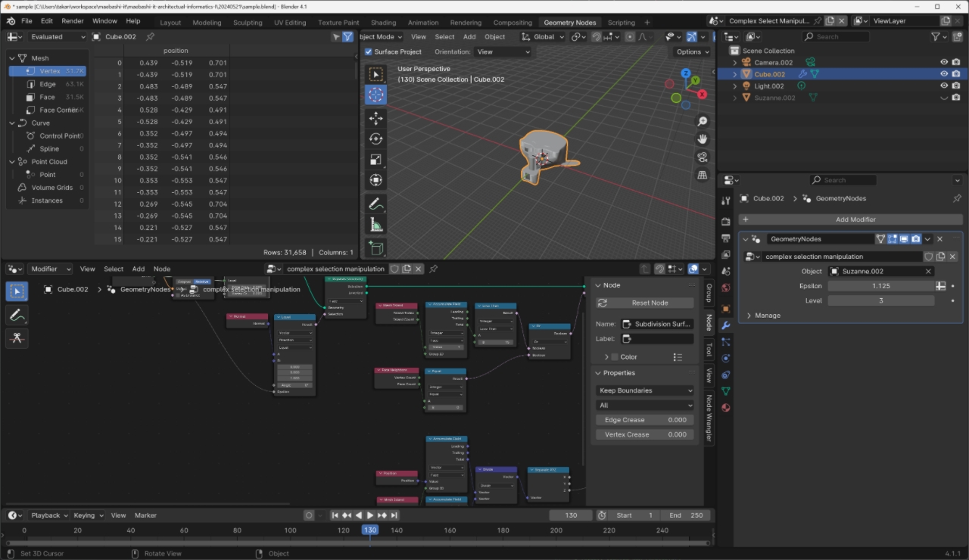Toggle Light.002 viewport visibility
The height and width of the screenshot is (560, 969).
(944, 86)
